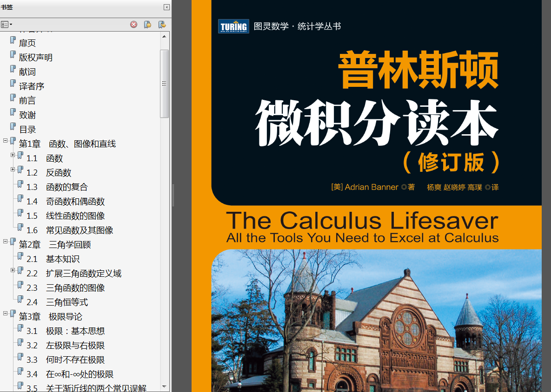Click the English title The Calculus Lifesaver

[362, 221]
